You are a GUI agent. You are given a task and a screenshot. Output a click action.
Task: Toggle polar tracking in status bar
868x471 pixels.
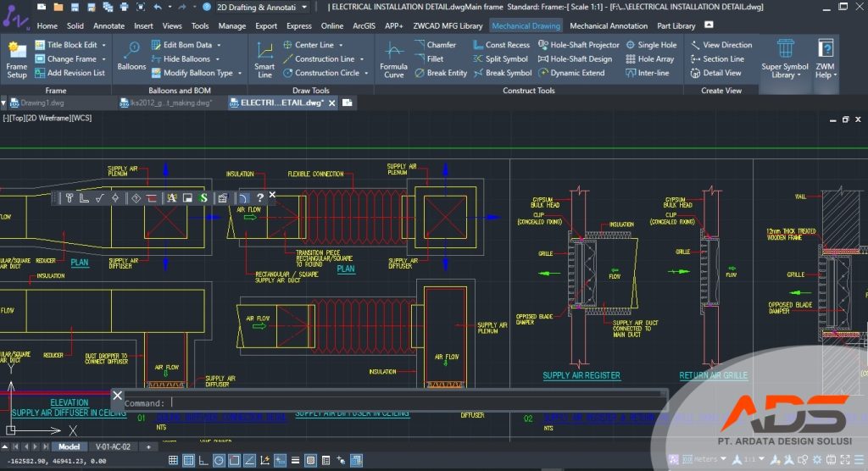(x=219, y=461)
